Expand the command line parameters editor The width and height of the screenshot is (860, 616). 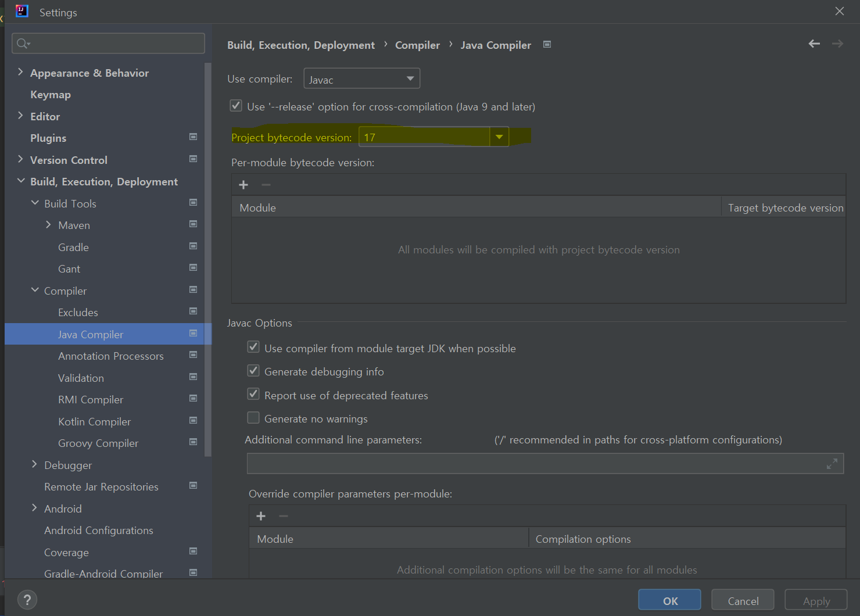tap(832, 464)
